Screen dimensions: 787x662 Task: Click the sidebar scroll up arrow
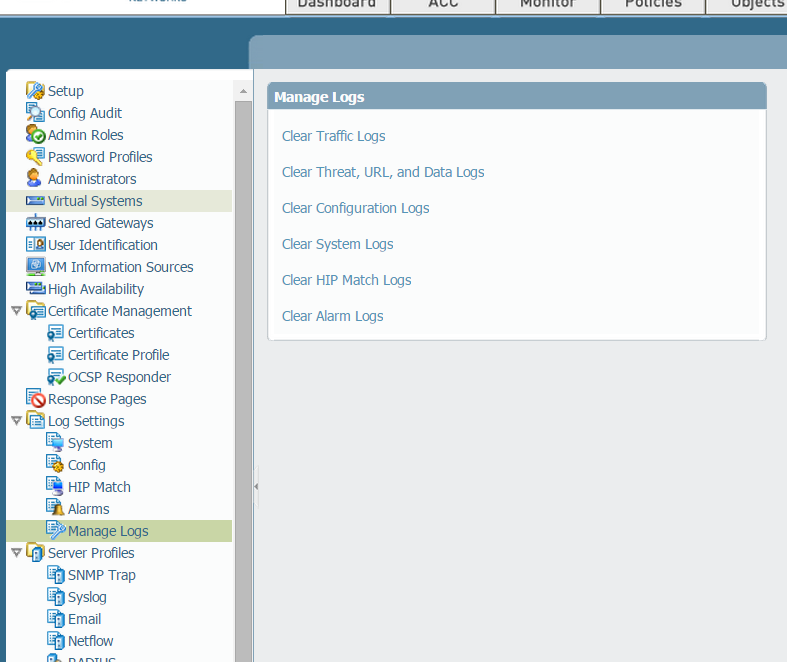[243, 91]
